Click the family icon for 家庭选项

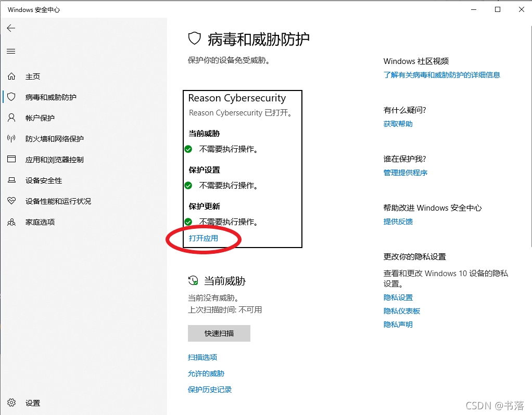point(11,222)
